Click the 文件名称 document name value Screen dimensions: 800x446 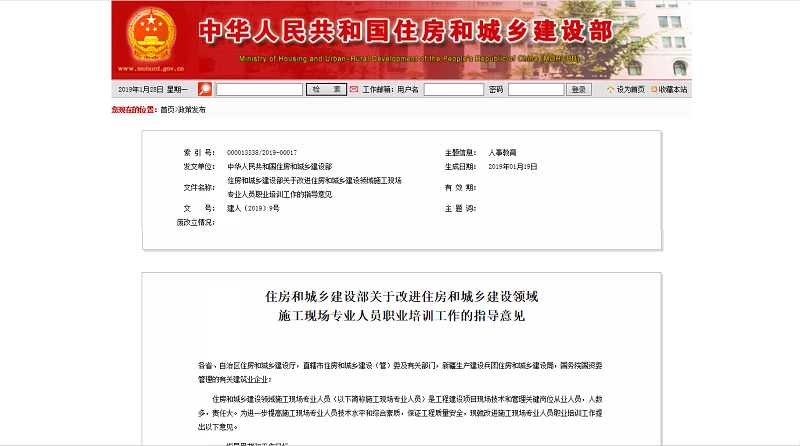[x=314, y=187]
